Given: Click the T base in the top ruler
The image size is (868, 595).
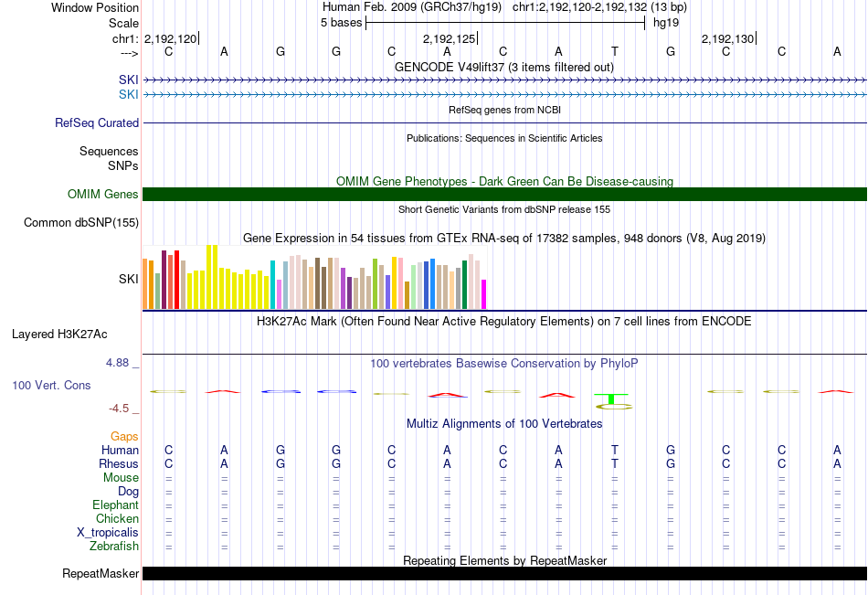Looking at the screenshot, I should (615, 51).
